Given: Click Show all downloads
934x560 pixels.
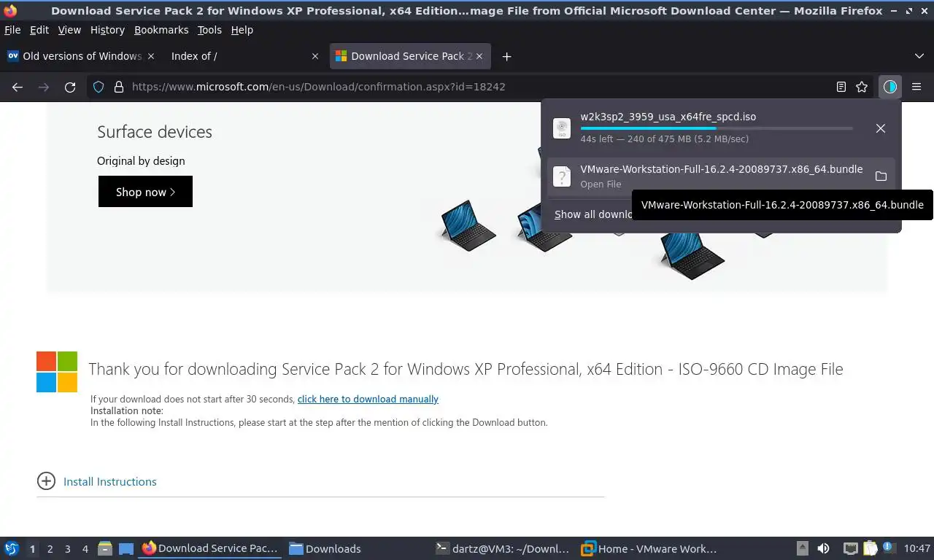Looking at the screenshot, I should click(593, 214).
